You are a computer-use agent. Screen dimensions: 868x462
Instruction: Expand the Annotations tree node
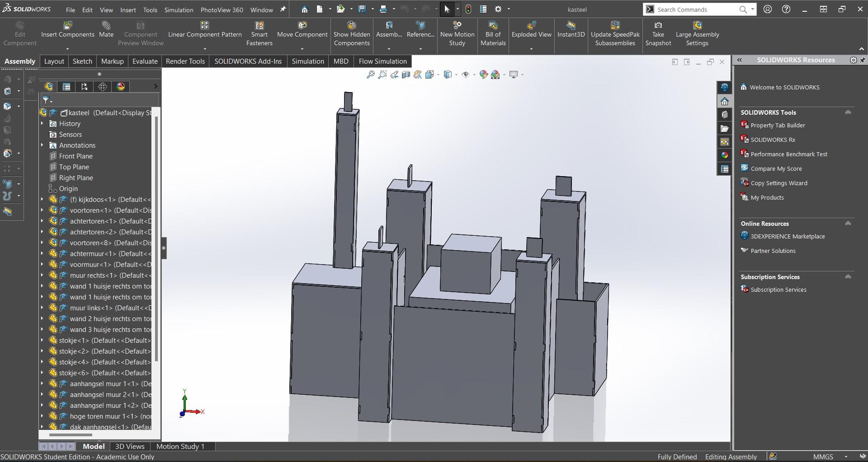click(x=42, y=145)
